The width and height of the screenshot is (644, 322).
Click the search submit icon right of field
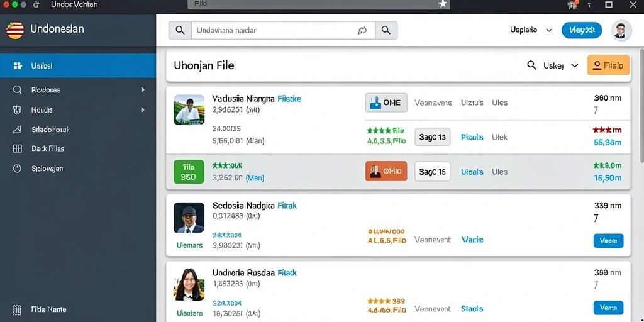[386, 30]
